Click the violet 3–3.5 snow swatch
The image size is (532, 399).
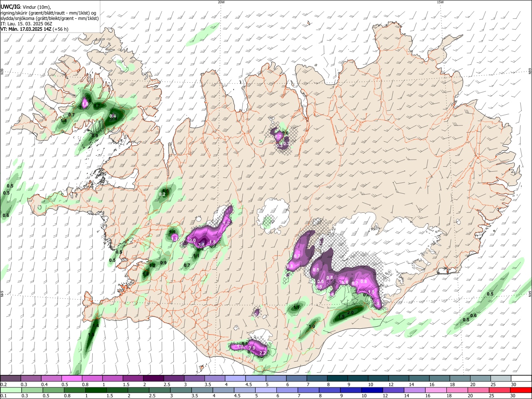[194, 379]
